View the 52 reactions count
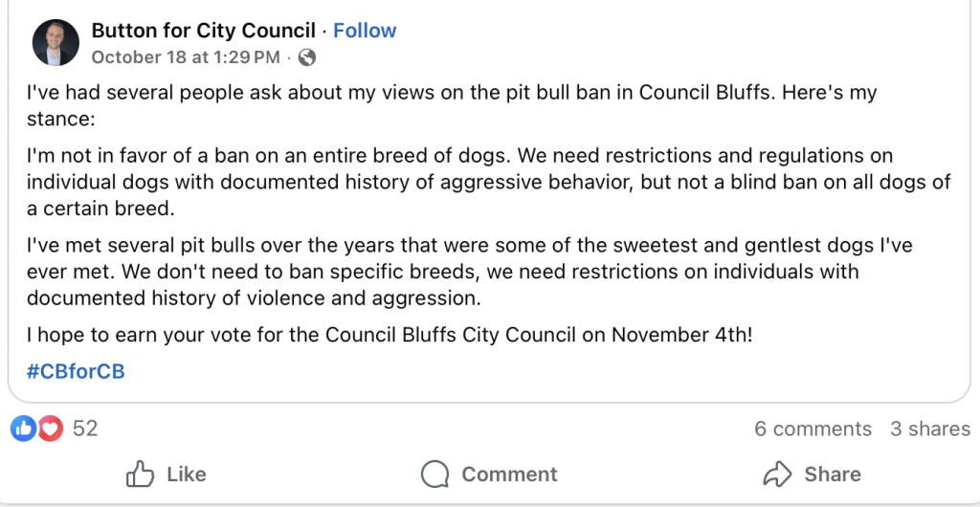 pyautogui.click(x=85, y=429)
